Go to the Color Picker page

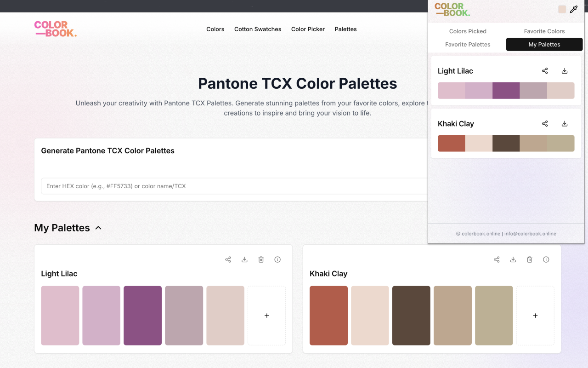coord(308,29)
